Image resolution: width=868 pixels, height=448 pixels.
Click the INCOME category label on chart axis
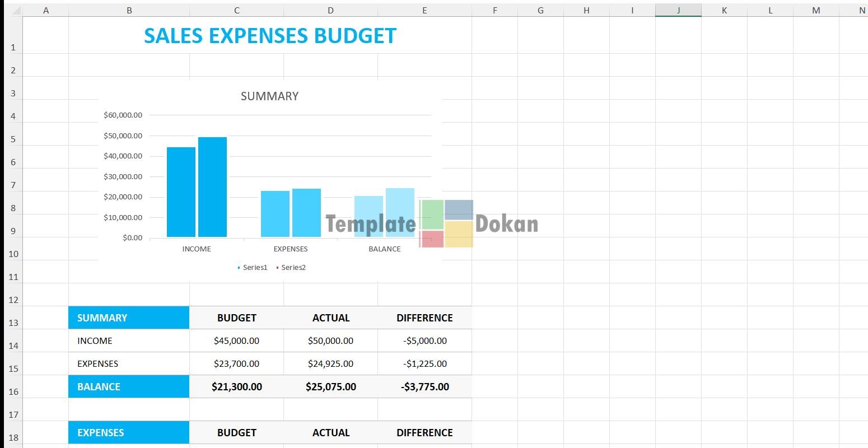pyautogui.click(x=197, y=249)
